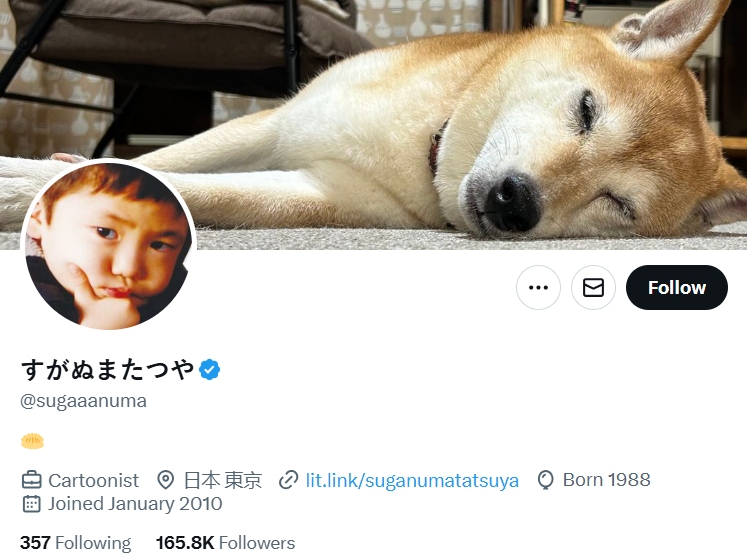The height and width of the screenshot is (560, 747).
Task: Select the @sugaaanuma handle text
Action: tap(83, 401)
